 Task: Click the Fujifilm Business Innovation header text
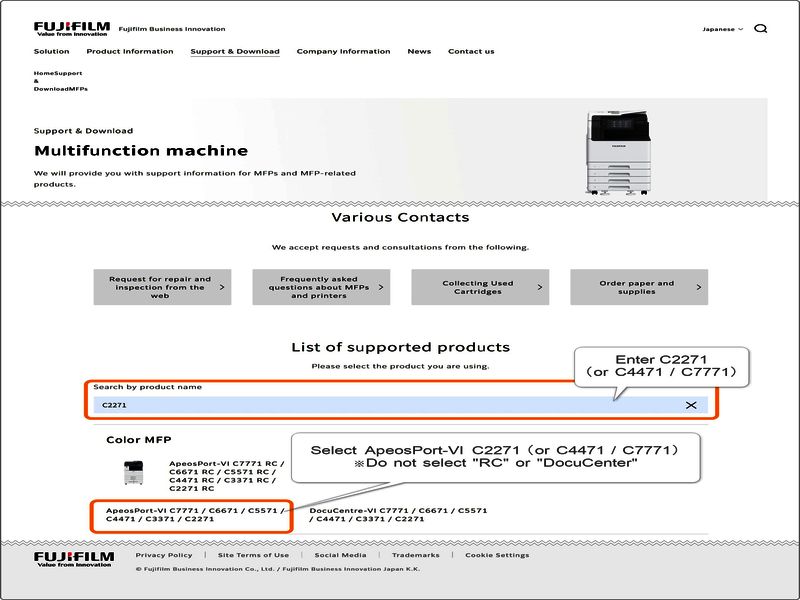(172, 29)
